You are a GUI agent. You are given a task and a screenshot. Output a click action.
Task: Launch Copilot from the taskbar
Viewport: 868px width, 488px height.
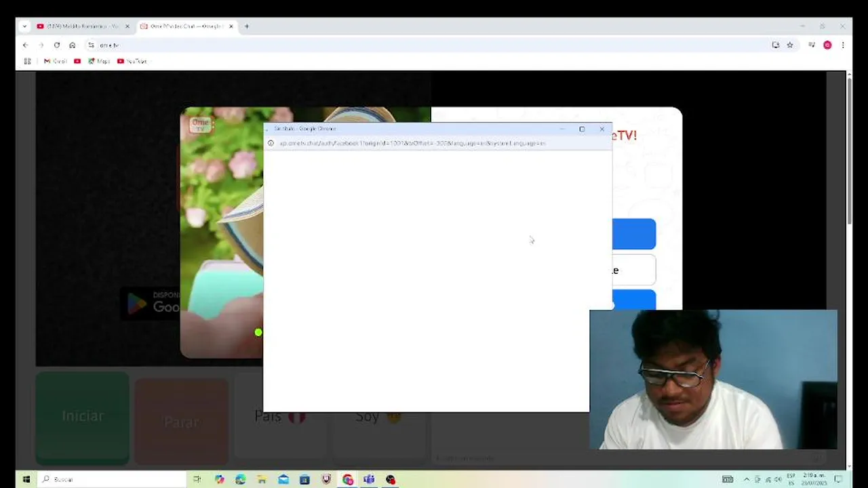click(x=219, y=479)
